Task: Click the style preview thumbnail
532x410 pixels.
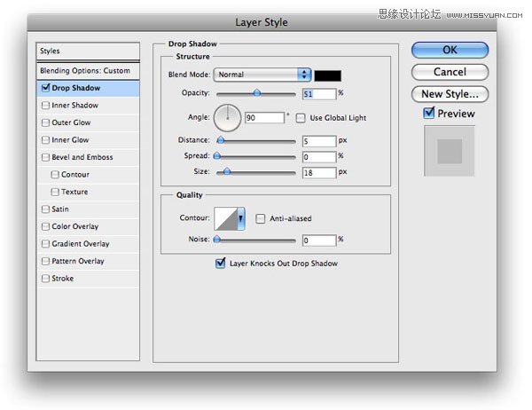Action: coord(450,150)
